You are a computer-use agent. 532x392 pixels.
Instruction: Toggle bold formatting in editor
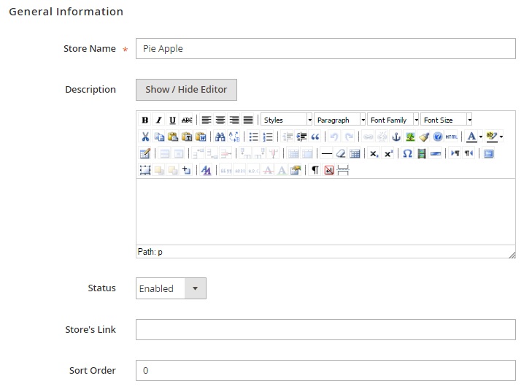145,120
